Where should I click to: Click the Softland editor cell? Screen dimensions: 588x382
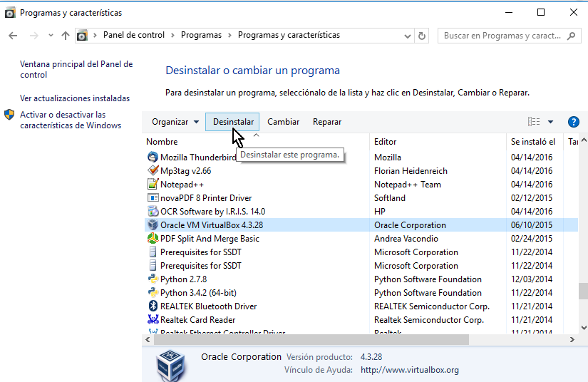pos(390,198)
